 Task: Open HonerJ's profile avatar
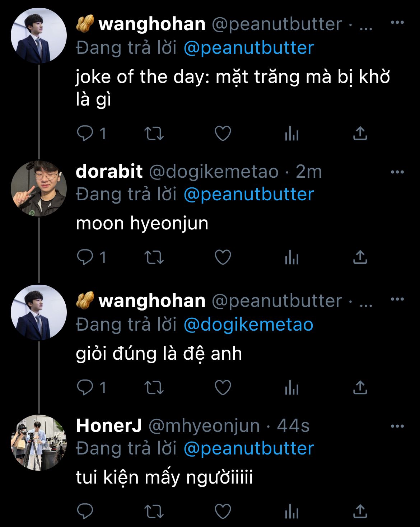coord(39,443)
